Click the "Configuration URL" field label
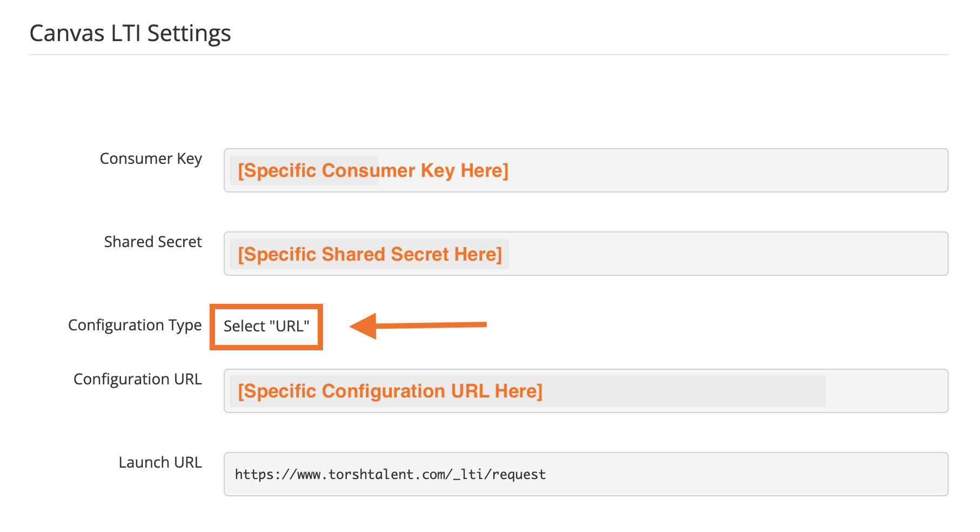Image resolution: width=980 pixels, height=532 pixels. (x=137, y=380)
